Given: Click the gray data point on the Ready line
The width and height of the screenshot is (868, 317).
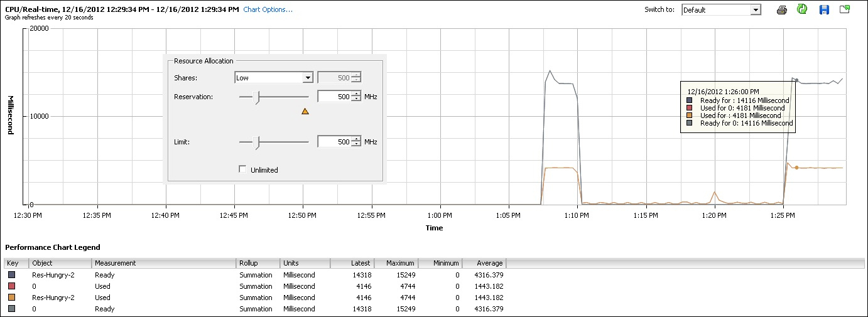Looking at the screenshot, I should 796,80.
